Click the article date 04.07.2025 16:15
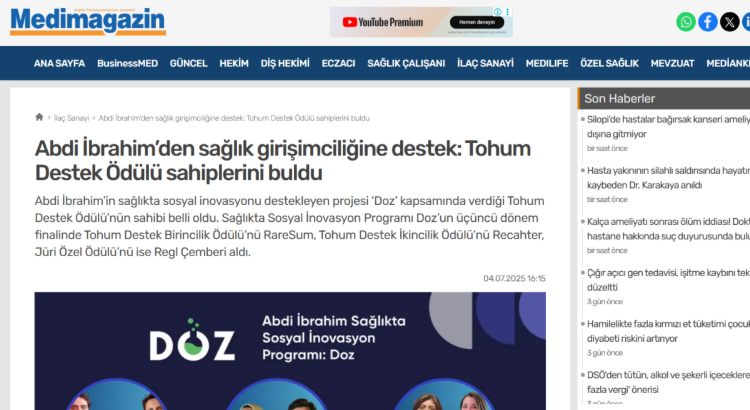Image resolution: width=750 pixels, height=410 pixels. (514, 278)
